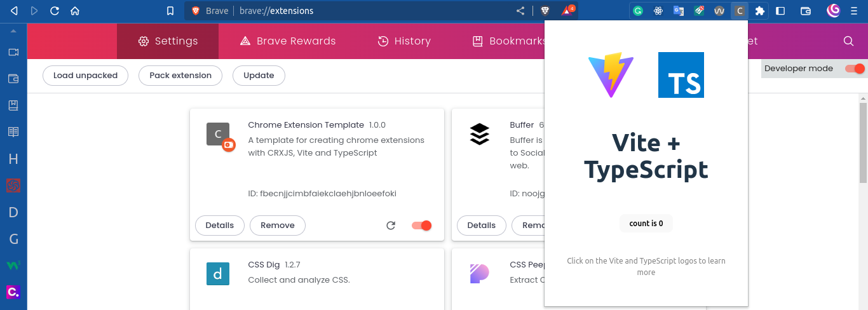Viewport: 868px width, 310px height.
Task: Open the Grammarly extension icon
Action: pyautogui.click(x=638, y=11)
